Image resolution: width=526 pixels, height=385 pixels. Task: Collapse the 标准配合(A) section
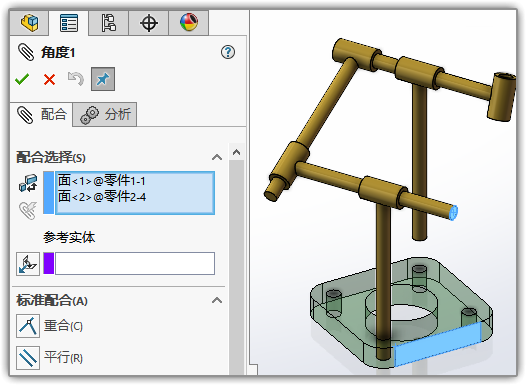(217, 300)
